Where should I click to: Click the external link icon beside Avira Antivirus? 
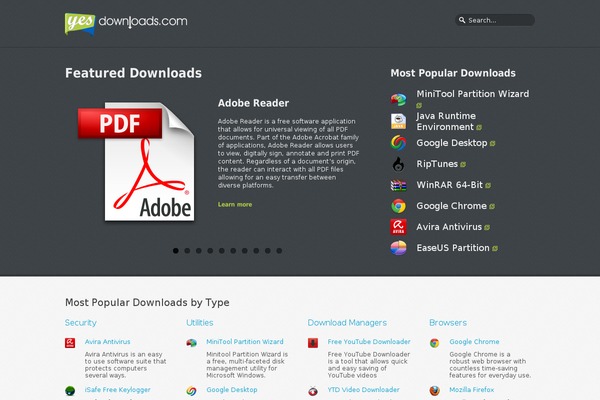[487, 228]
